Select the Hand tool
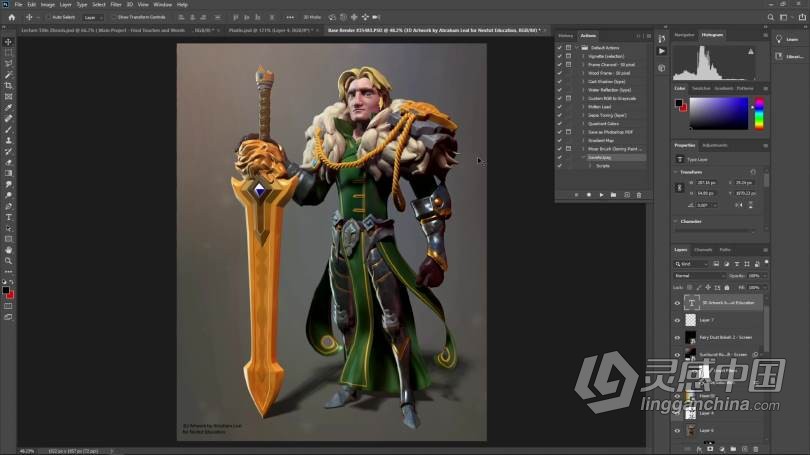Viewport: 810px width, 455px height. 8,250
